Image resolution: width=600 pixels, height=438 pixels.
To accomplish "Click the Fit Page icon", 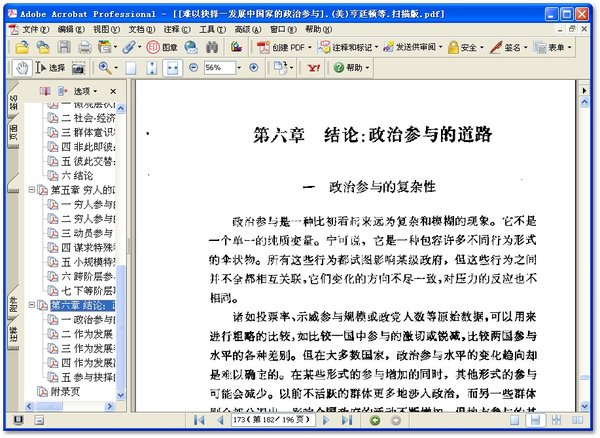I will click(x=152, y=68).
